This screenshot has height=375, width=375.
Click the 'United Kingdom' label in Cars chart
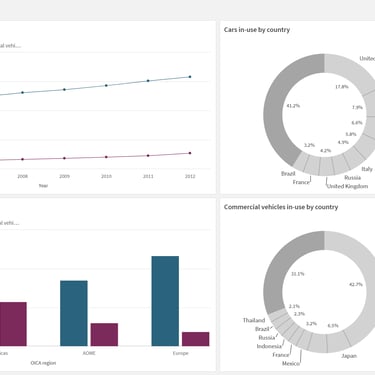click(347, 186)
